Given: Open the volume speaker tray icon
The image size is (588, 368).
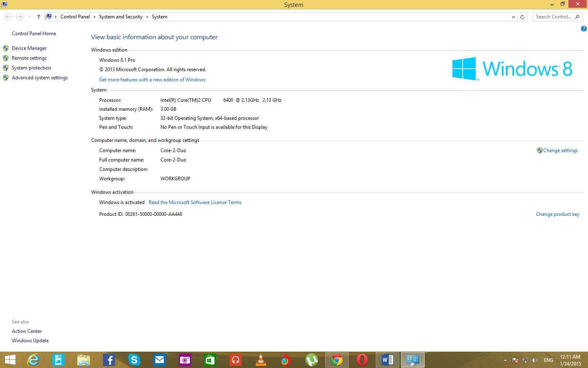Looking at the screenshot, I should pos(535,360).
